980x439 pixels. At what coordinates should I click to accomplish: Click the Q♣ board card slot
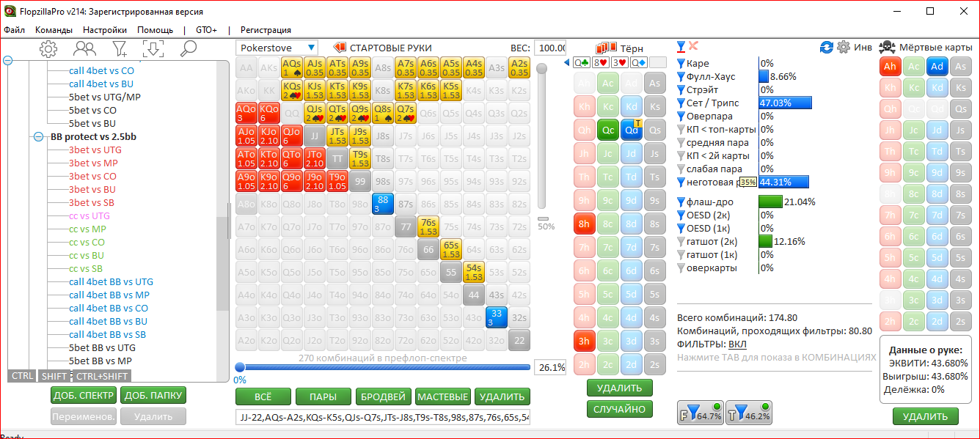pos(582,63)
